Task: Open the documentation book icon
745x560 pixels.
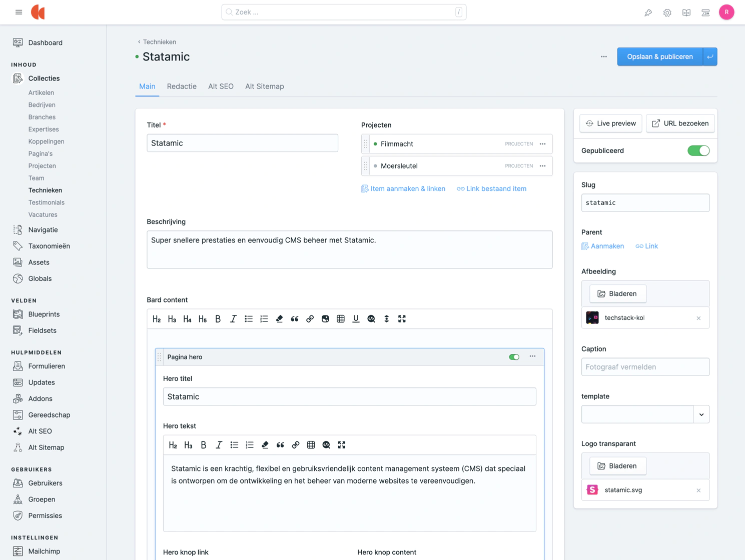Action: [x=686, y=12]
